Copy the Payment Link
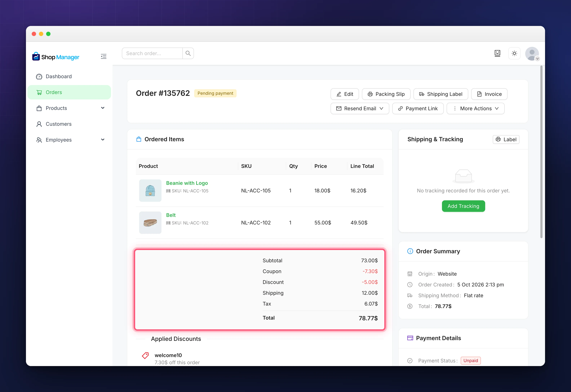 [418, 109]
